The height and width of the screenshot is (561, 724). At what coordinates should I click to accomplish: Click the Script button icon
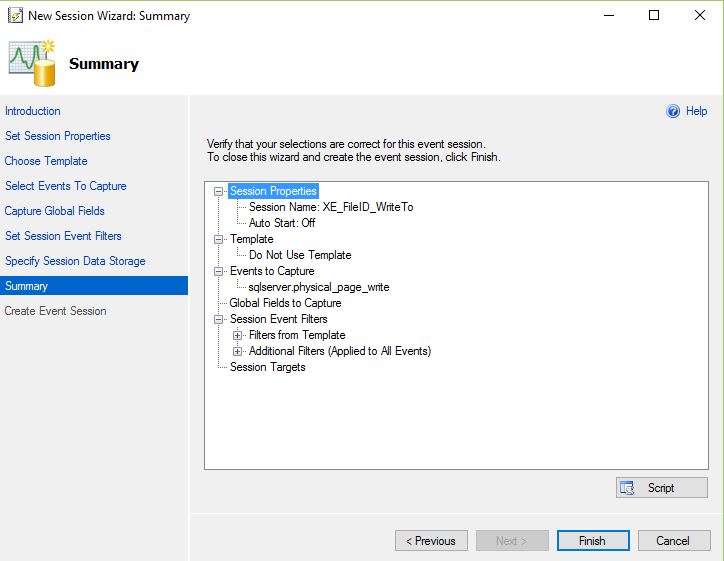click(x=628, y=488)
